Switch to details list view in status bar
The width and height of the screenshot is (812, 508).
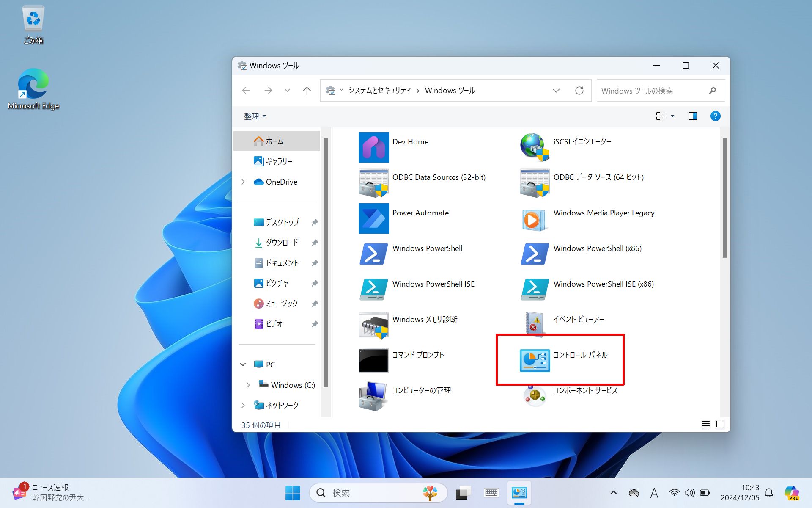coord(705,425)
